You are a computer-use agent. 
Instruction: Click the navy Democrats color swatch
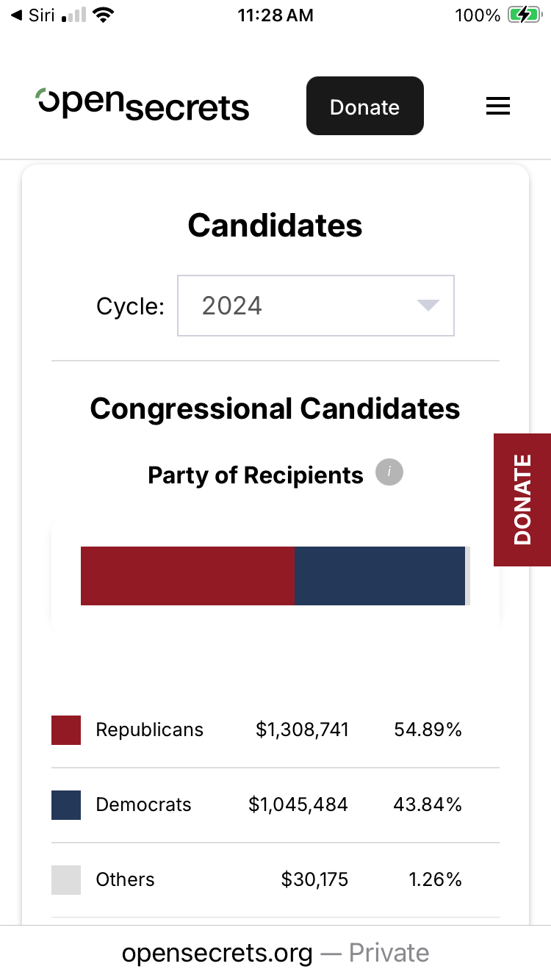coord(66,805)
